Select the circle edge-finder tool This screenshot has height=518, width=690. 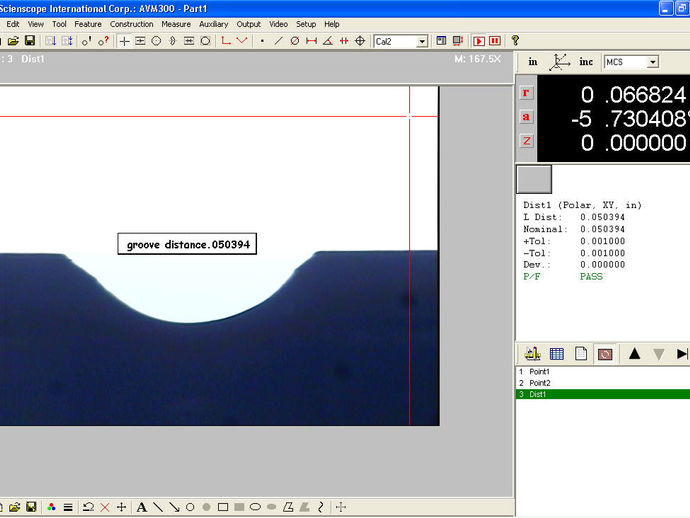156,41
